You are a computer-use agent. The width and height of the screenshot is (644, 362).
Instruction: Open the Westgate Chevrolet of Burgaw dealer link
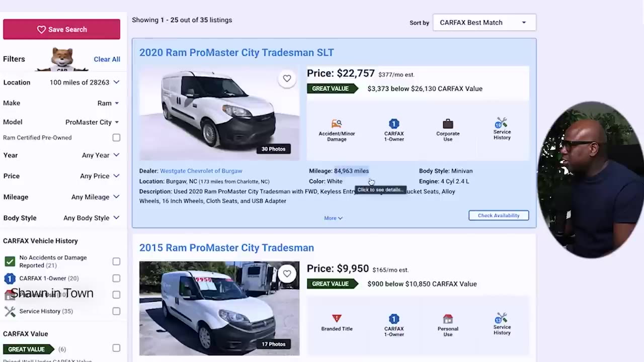(201, 171)
